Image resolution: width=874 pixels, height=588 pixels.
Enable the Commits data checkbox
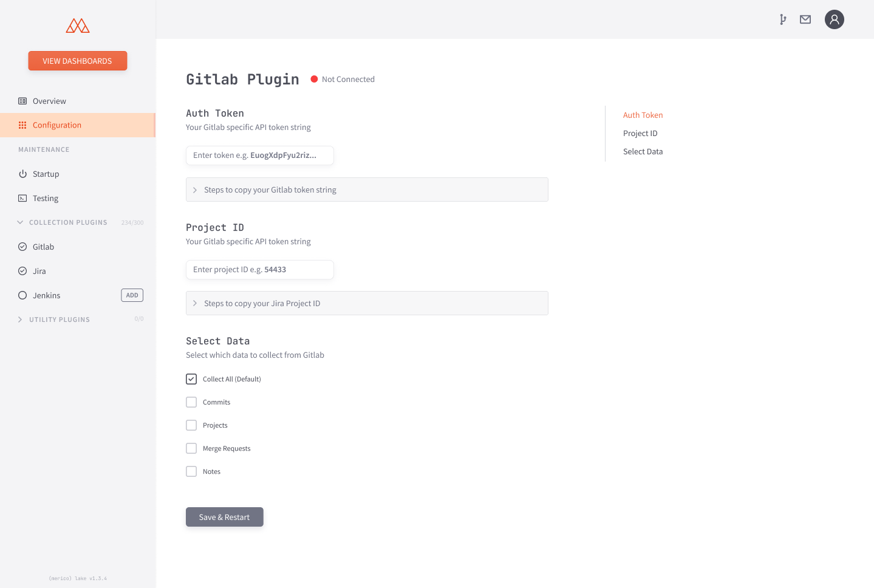pyautogui.click(x=191, y=402)
